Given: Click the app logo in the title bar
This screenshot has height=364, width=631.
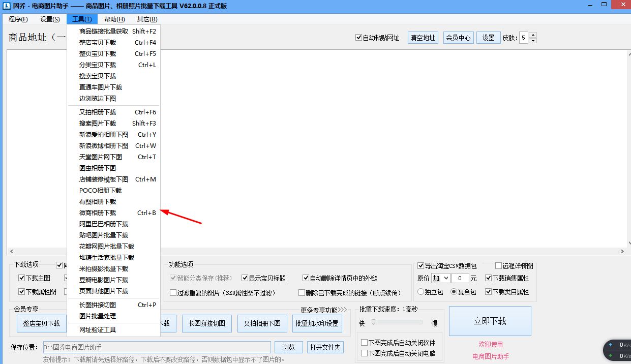Looking at the screenshot, I should [x=6, y=6].
